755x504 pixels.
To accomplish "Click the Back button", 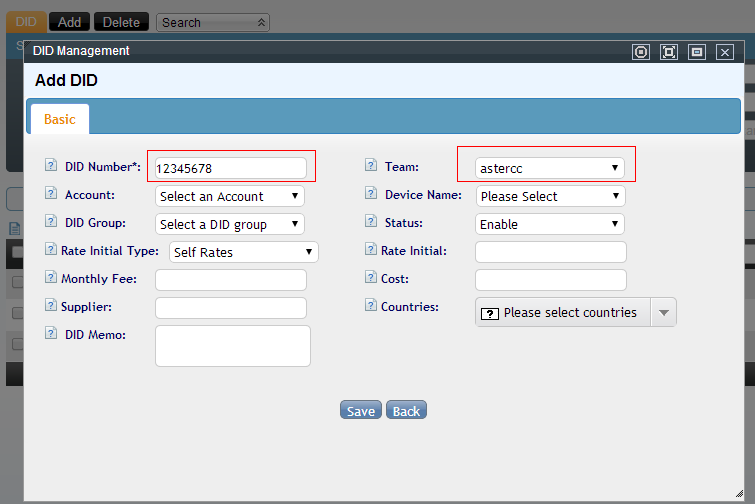I will 406,411.
